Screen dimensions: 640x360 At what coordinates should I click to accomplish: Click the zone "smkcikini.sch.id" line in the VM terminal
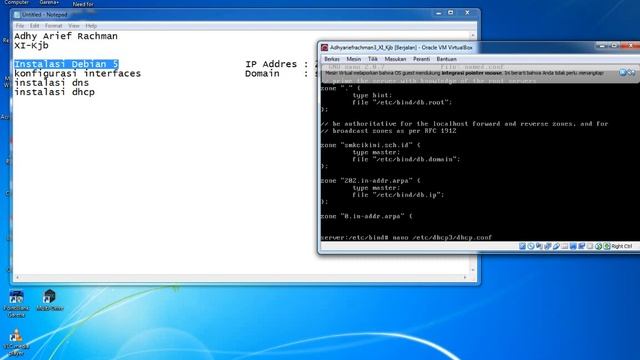pyautogui.click(x=371, y=145)
